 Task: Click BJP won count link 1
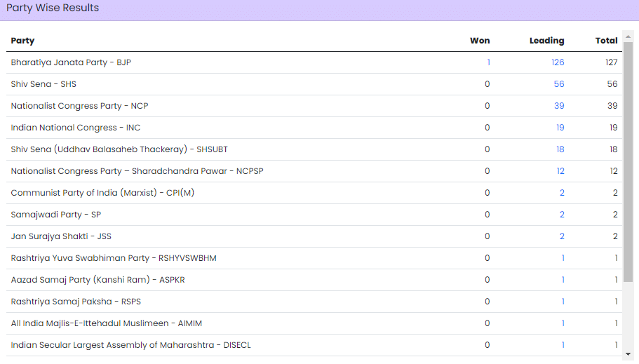488,62
